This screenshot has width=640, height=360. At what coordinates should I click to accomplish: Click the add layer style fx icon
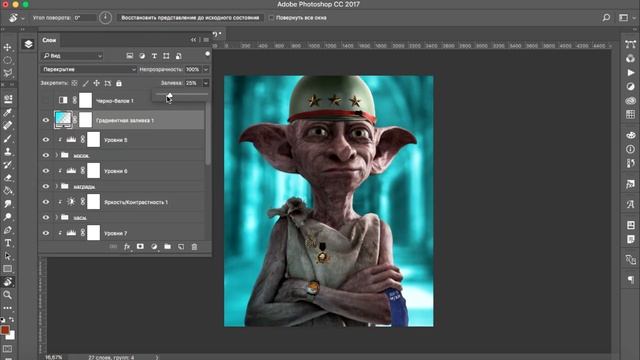[x=127, y=247]
